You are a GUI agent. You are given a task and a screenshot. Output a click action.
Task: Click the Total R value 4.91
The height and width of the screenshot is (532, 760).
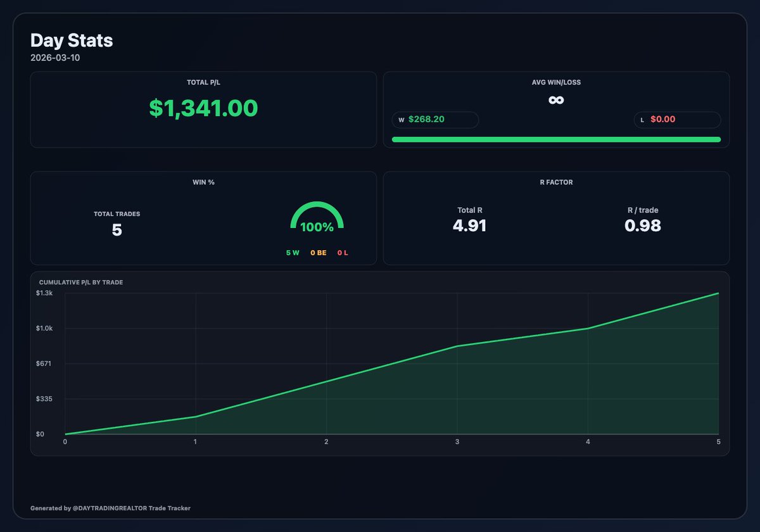[469, 225]
